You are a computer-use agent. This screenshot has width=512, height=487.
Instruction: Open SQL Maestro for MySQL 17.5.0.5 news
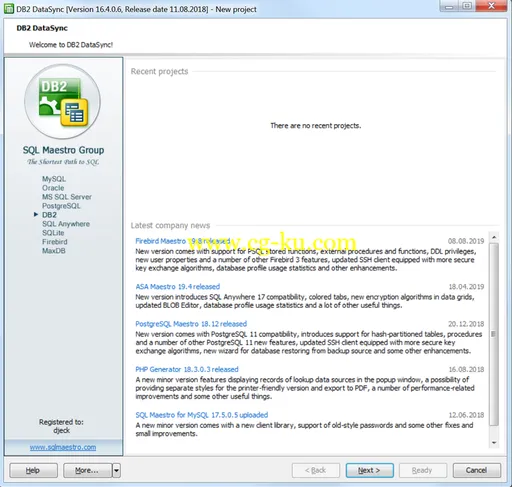(202, 415)
